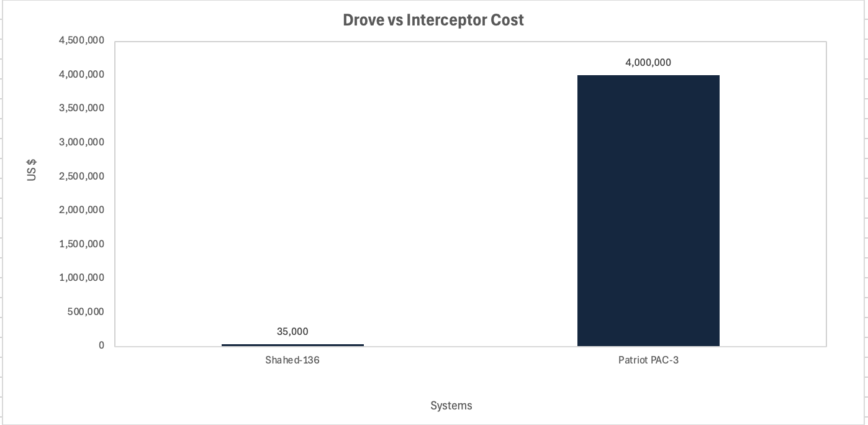The image size is (868, 425).
Task: Click the 1,500,000 axis value
Action: pyautogui.click(x=81, y=244)
